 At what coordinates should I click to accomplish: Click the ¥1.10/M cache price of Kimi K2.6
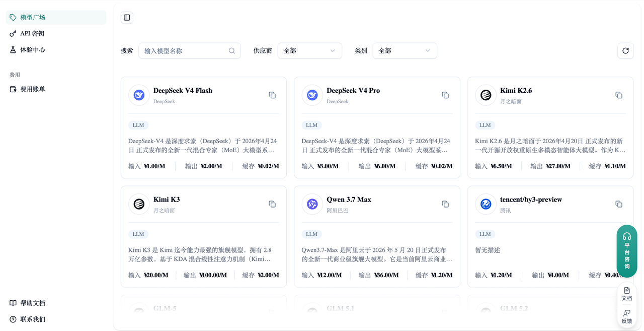click(614, 166)
